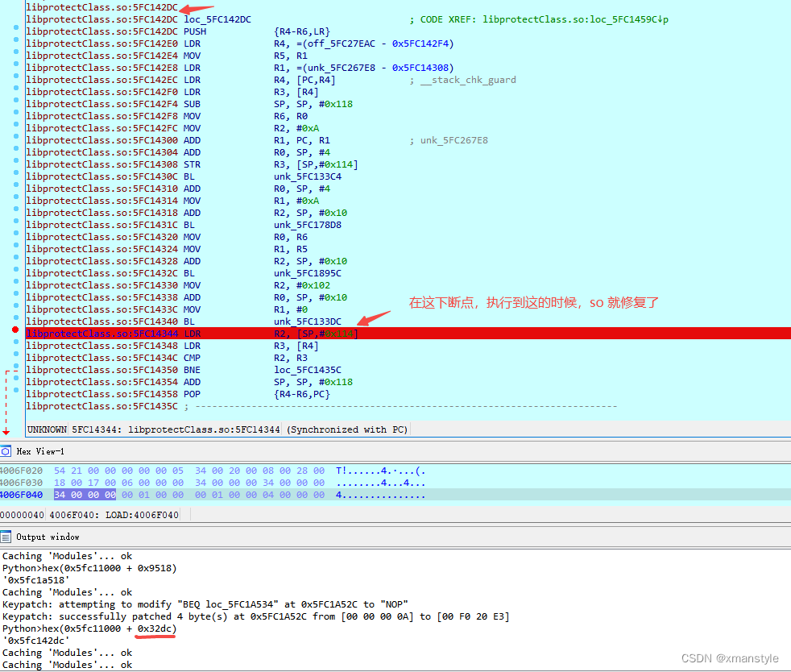This screenshot has width=791, height=672.
Task: Click the Output window panel icon
Action: pyautogui.click(x=7, y=537)
